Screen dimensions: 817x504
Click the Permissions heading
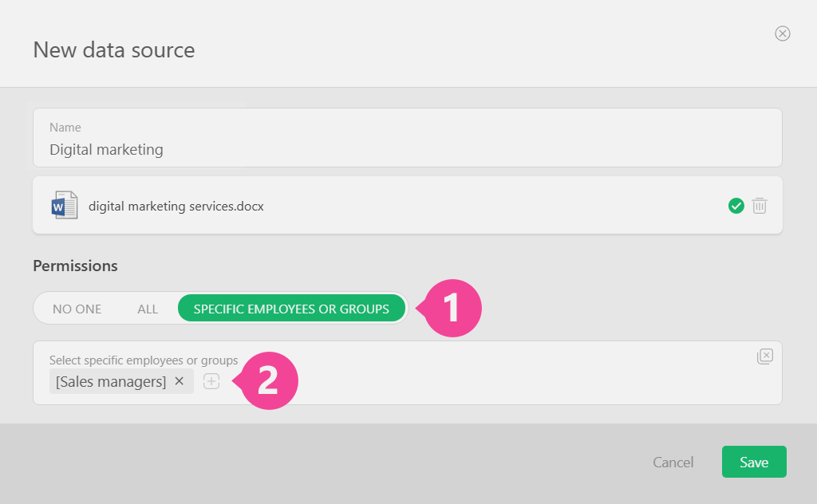click(76, 266)
